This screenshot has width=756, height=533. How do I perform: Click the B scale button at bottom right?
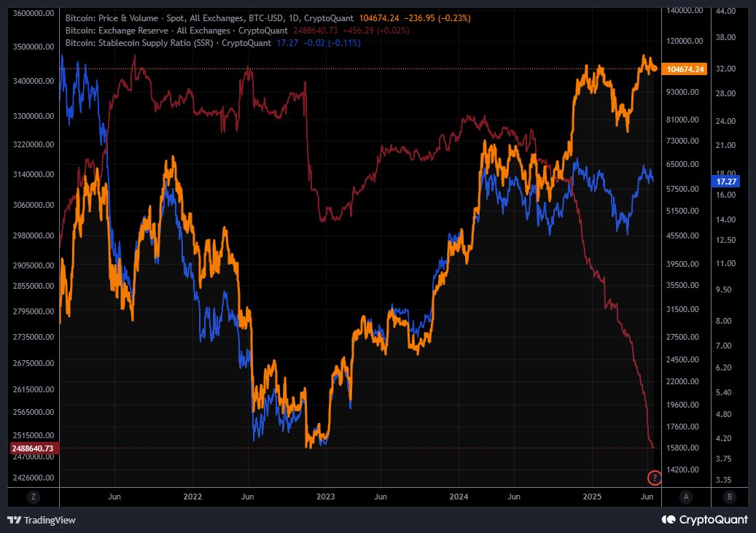730,497
